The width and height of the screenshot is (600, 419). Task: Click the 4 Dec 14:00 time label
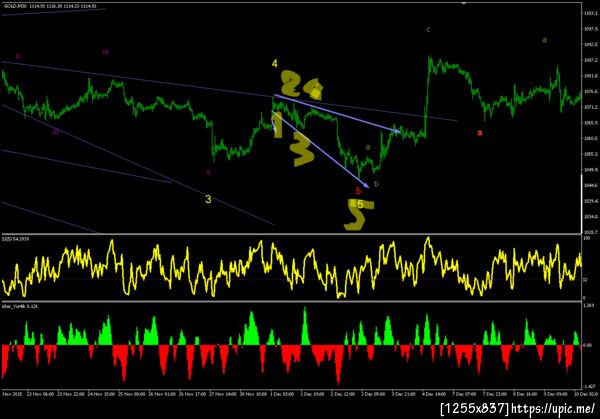(434, 394)
